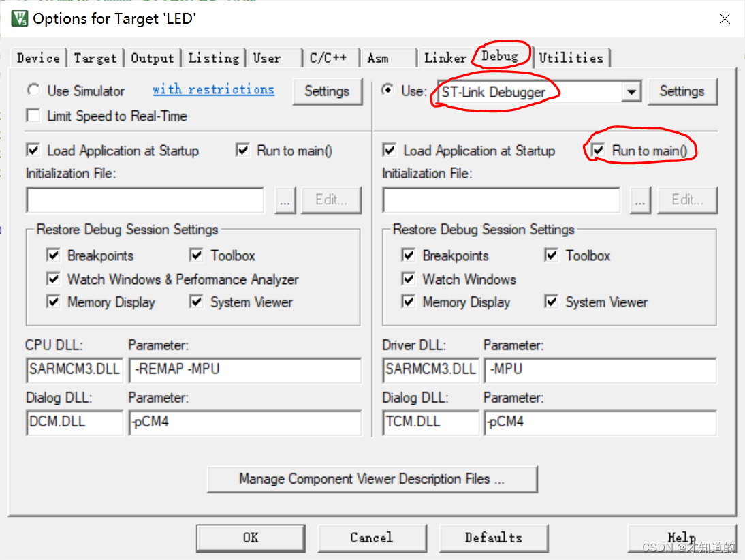Click the -REMAP -MPU parameter field
745x560 pixels.
tap(245, 370)
